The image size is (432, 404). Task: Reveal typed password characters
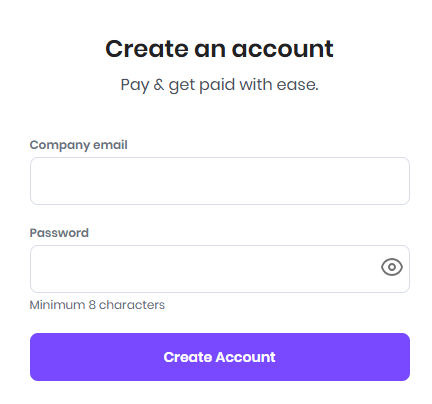392,267
